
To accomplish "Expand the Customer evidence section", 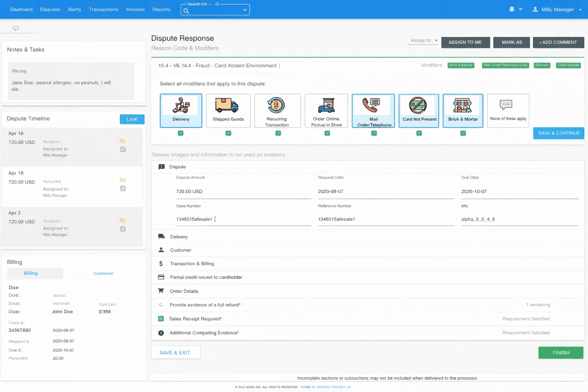I will tap(367, 250).
